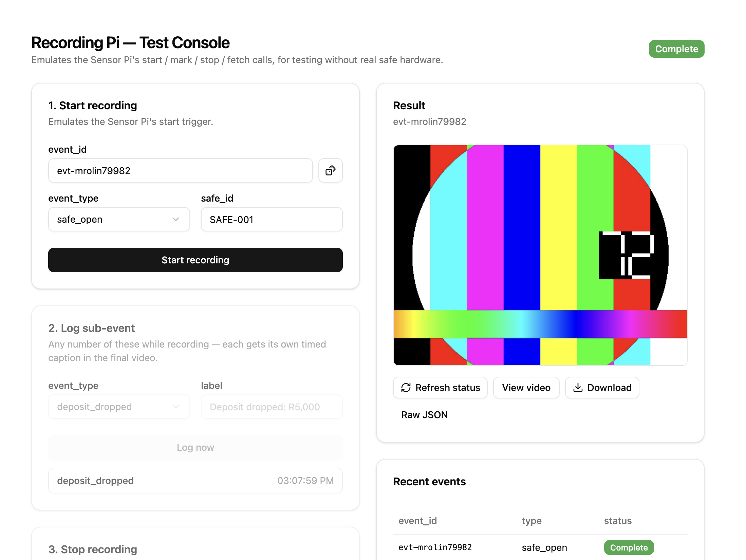Click the 3. Stop recording heading
This screenshot has height=560, width=746.
pyautogui.click(x=93, y=549)
